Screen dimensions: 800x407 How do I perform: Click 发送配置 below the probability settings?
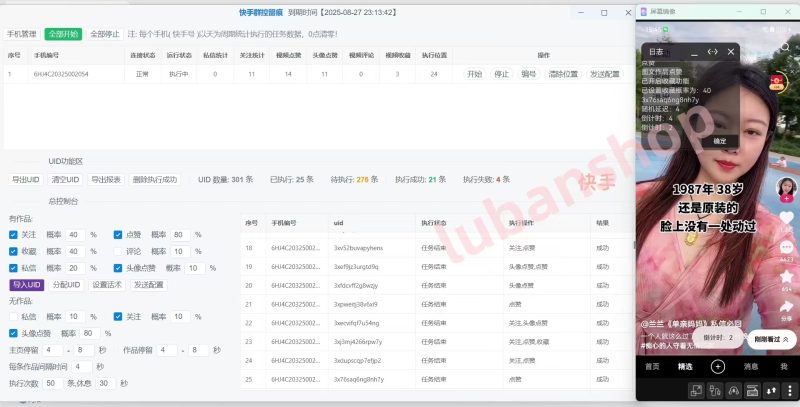click(148, 285)
